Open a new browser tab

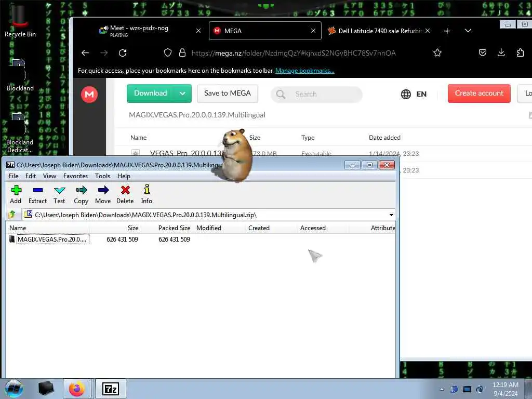coord(447,31)
